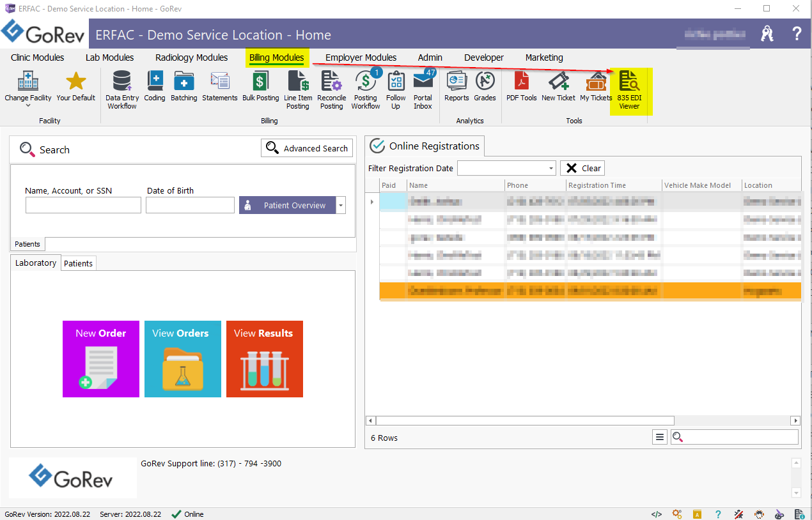Focus the Name, Account, or SSN field
This screenshot has height=520, width=812.
(83, 205)
